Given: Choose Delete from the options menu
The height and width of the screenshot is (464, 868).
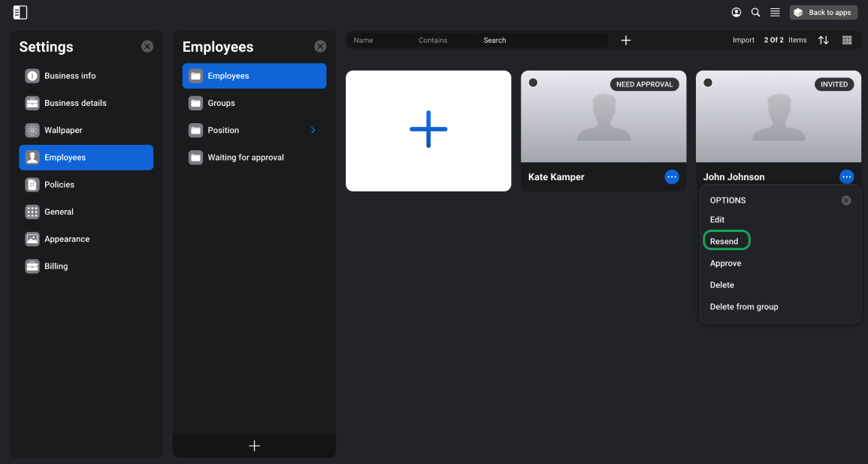Looking at the screenshot, I should pyautogui.click(x=722, y=285).
